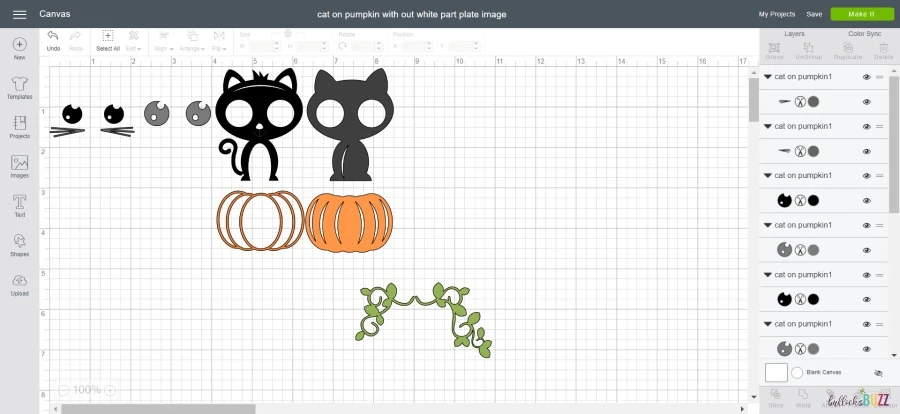Open the Align dropdown
900x414 pixels.
[164, 40]
